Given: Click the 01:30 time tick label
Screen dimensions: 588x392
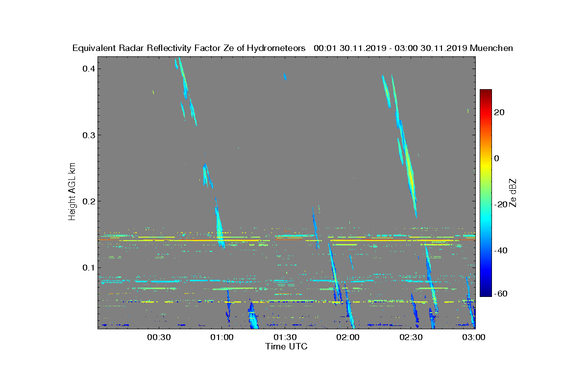Looking at the screenshot, I should point(285,337).
